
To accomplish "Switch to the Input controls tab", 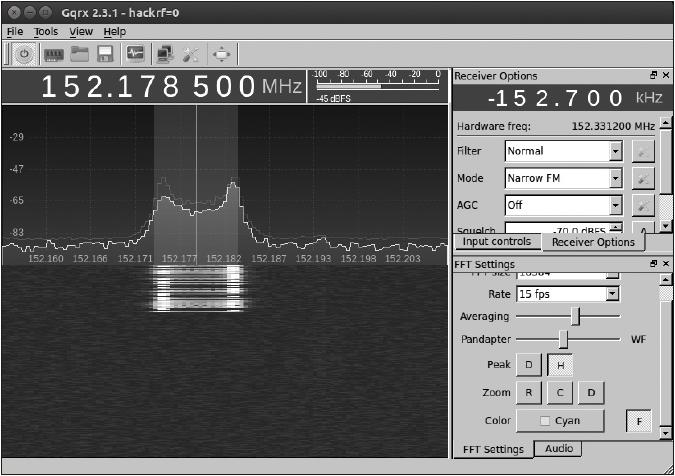I will pyautogui.click(x=497, y=242).
